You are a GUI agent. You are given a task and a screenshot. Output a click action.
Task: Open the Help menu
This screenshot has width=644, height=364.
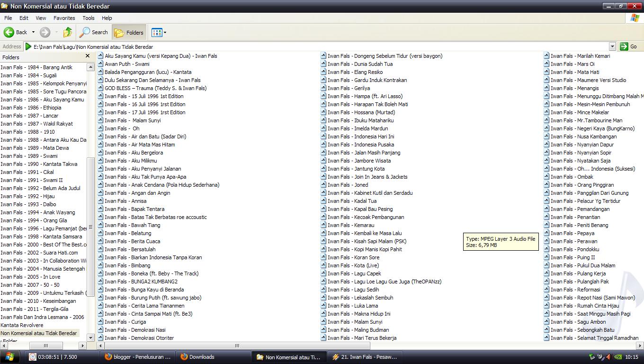[107, 18]
